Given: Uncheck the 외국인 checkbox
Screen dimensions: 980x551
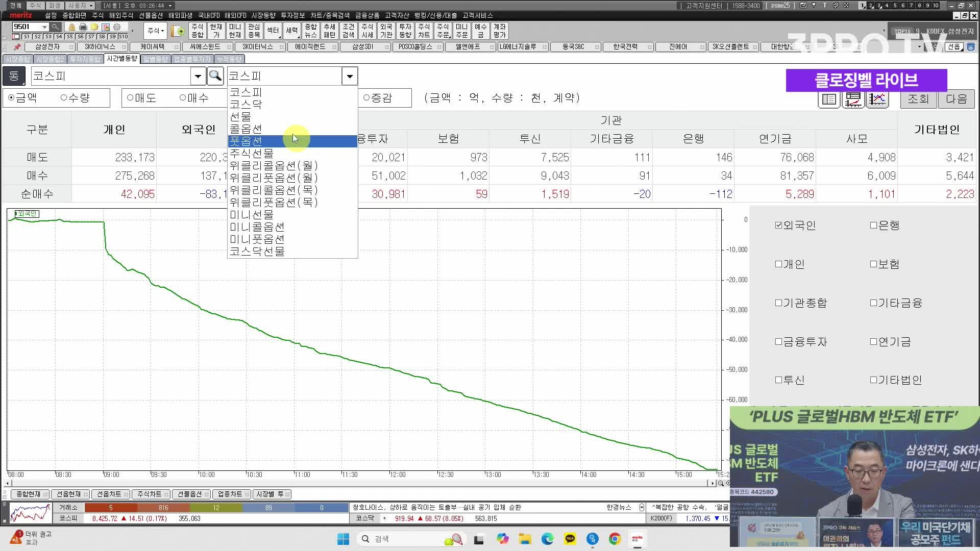Looking at the screenshot, I should coord(778,225).
